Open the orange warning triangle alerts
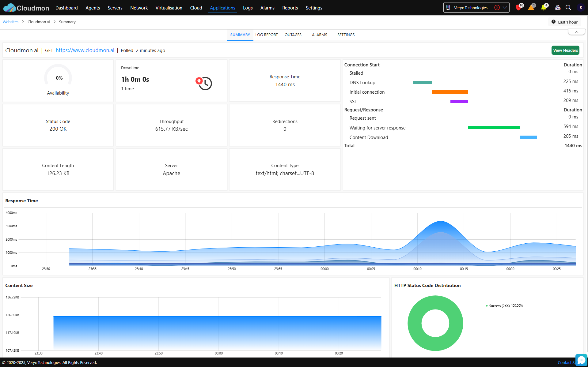The height and width of the screenshot is (367, 588). pos(531,8)
